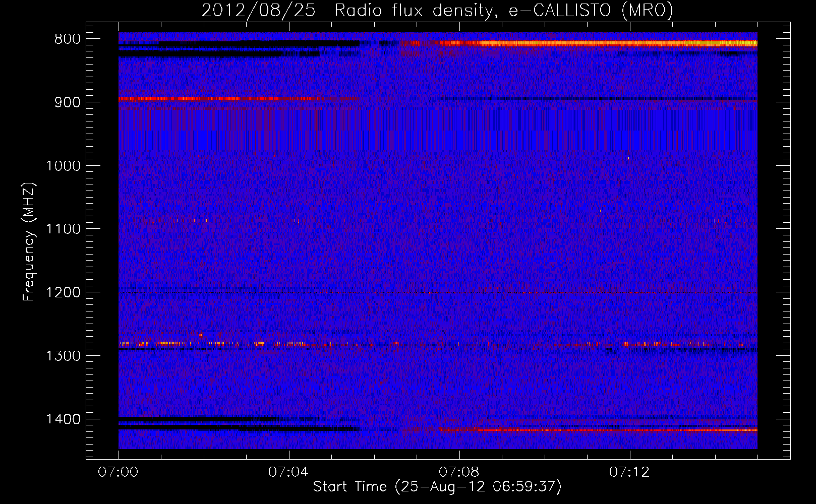Click the '07:00' time tick label
Image resolution: width=816 pixels, height=504 pixels.
click(x=118, y=472)
